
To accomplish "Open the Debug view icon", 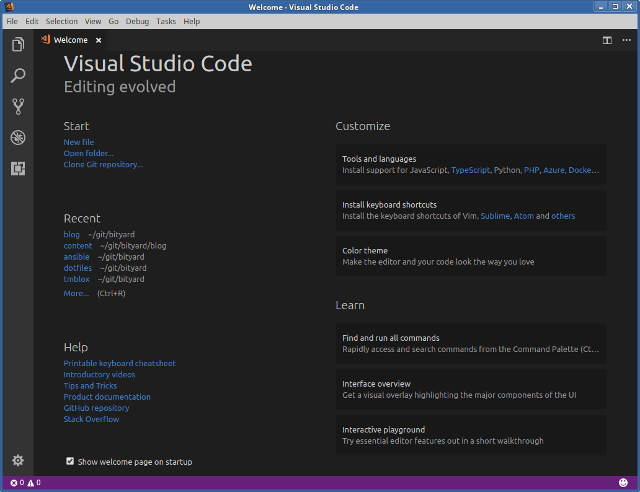I will [x=17, y=137].
